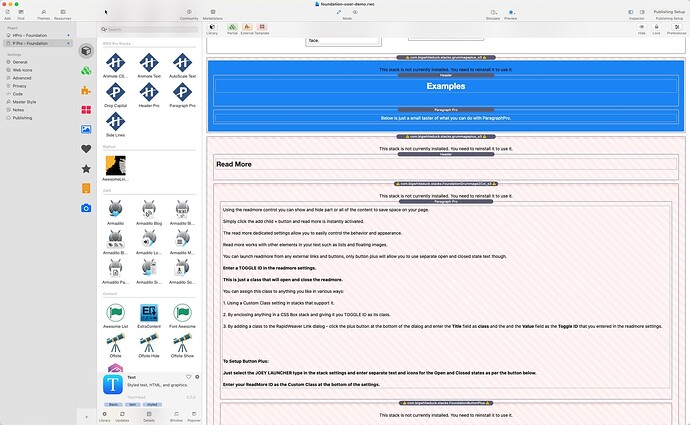Select the ExtraContent stack

click(x=149, y=315)
